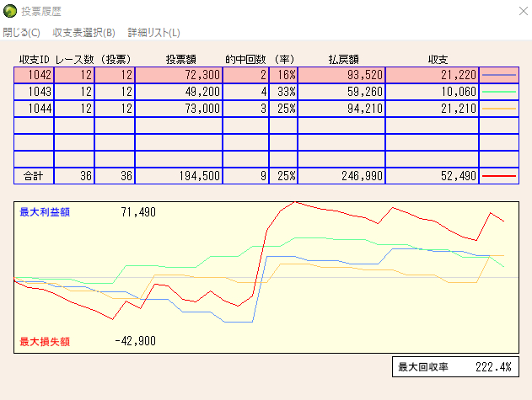Click the orange line swatch for 1044
Screen dimensions: 532x400
(x=499, y=109)
